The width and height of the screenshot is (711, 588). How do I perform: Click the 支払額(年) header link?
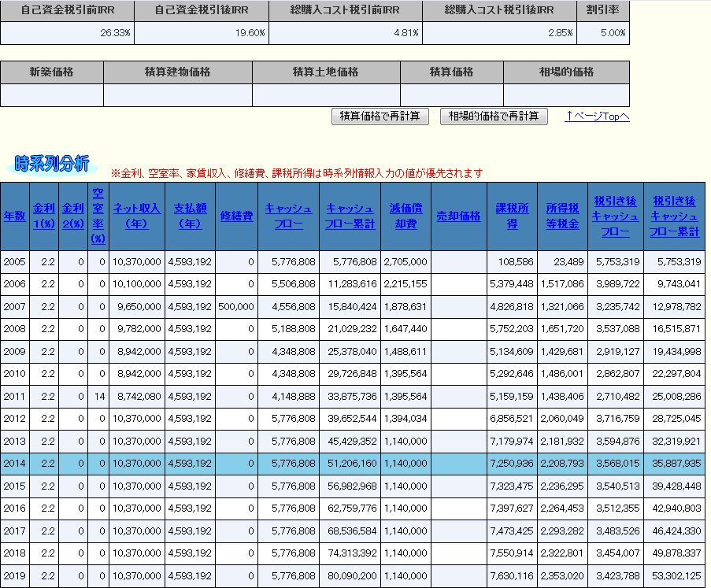(x=190, y=216)
